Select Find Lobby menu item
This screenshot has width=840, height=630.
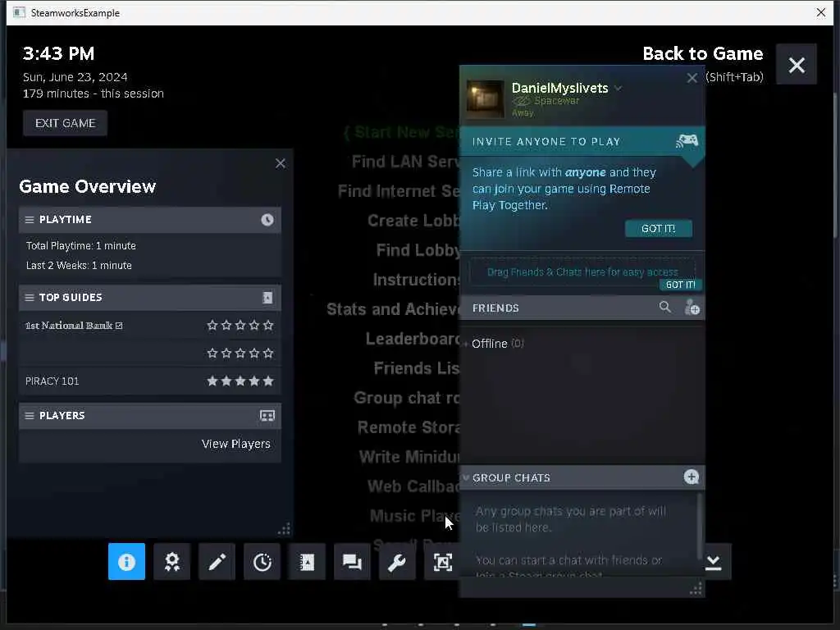(x=418, y=250)
